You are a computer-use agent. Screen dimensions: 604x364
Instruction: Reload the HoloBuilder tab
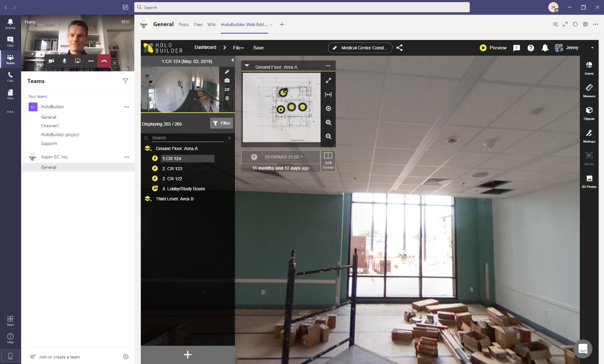575,25
